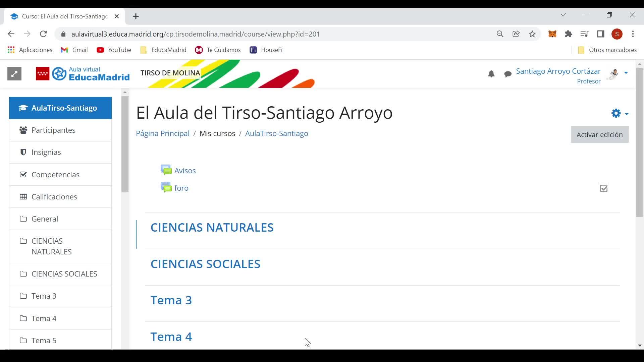The image size is (644, 362).
Task: Click the MetaMask fox extension icon
Action: 552,34
